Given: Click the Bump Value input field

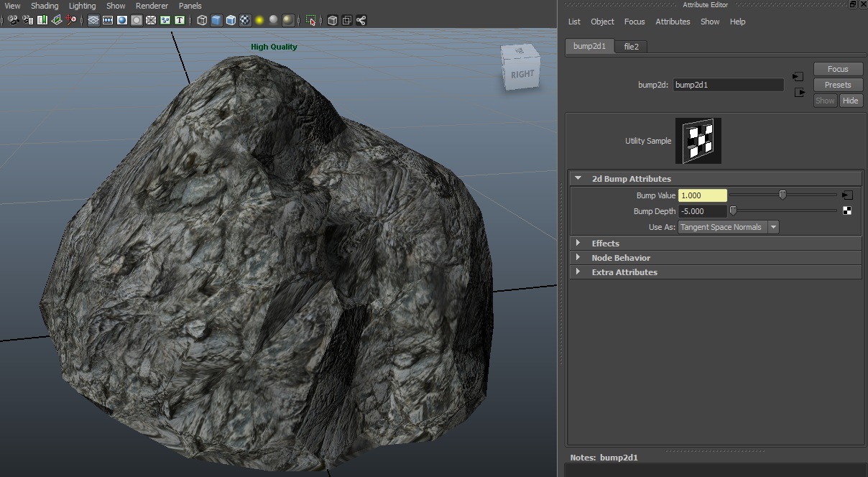Looking at the screenshot, I should click(x=702, y=195).
